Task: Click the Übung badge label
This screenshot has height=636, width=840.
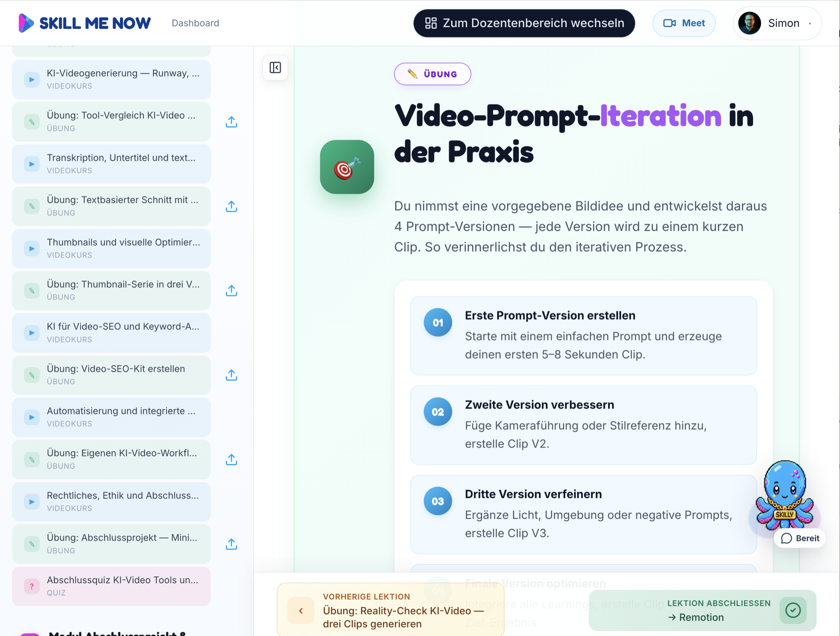Action: coord(433,74)
